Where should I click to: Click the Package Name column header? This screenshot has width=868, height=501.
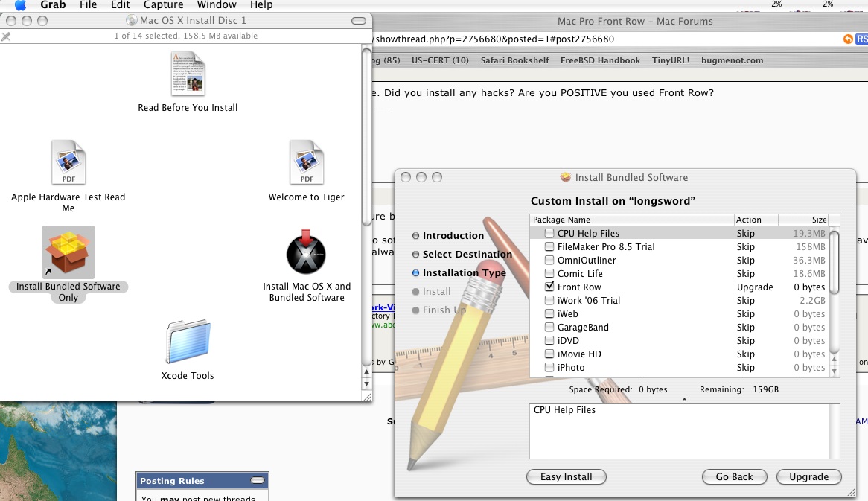click(x=631, y=220)
